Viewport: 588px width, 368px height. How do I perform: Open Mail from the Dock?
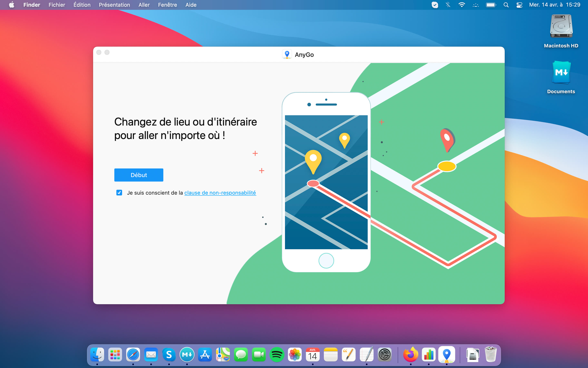pyautogui.click(x=151, y=355)
